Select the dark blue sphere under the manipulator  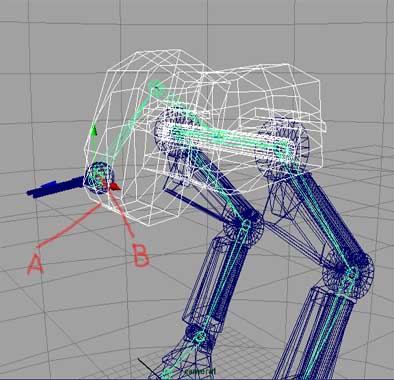(x=99, y=178)
